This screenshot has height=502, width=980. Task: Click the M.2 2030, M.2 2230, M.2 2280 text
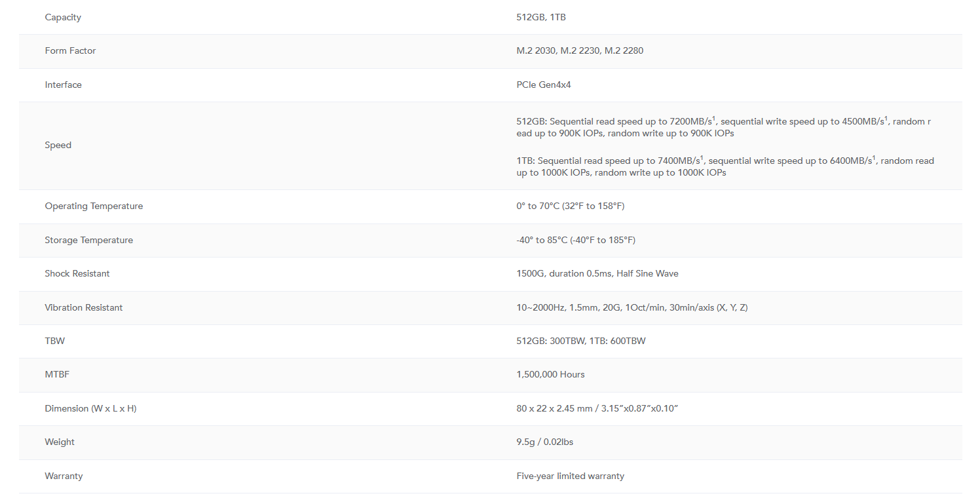(x=579, y=50)
